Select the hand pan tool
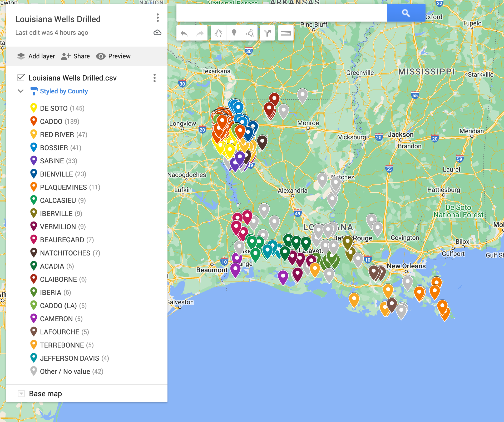The image size is (504, 422). coord(218,33)
